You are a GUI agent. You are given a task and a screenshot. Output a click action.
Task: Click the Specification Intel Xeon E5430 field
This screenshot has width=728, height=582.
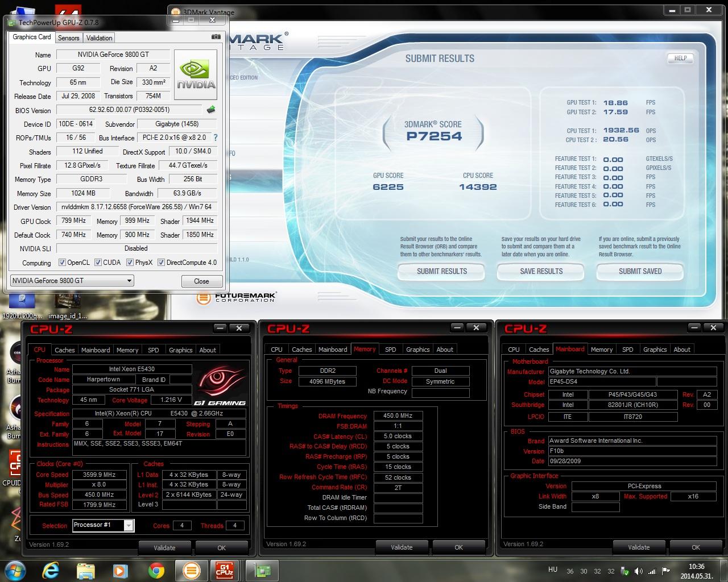tap(159, 413)
